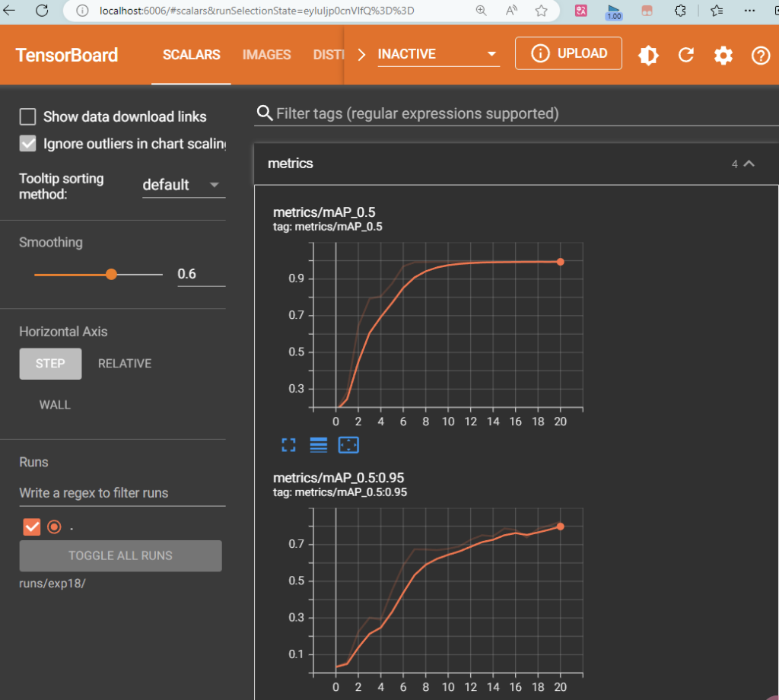Image resolution: width=779 pixels, height=700 pixels.
Task: Collapse the metrics section
Action: point(749,164)
